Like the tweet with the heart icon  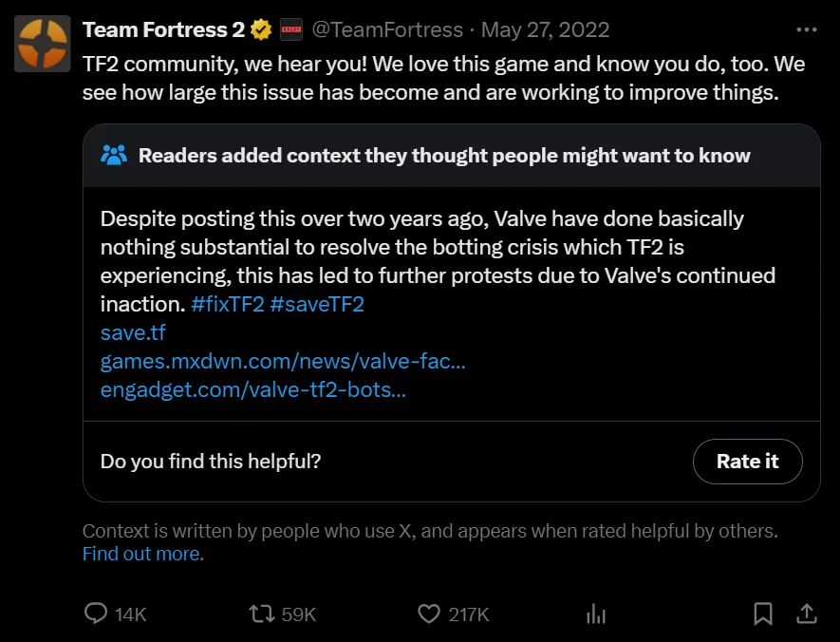click(429, 614)
